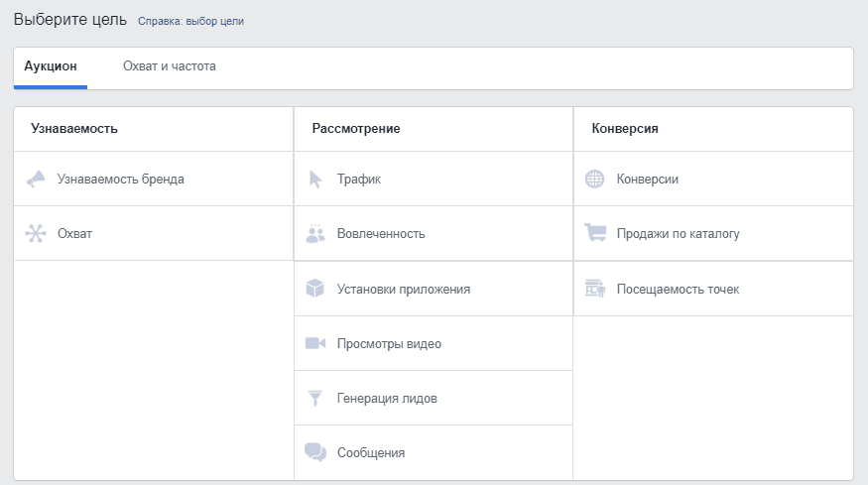Pick the Продажи по каталогу objective
The width and height of the screenshot is (868, 485).
point(713,233)
